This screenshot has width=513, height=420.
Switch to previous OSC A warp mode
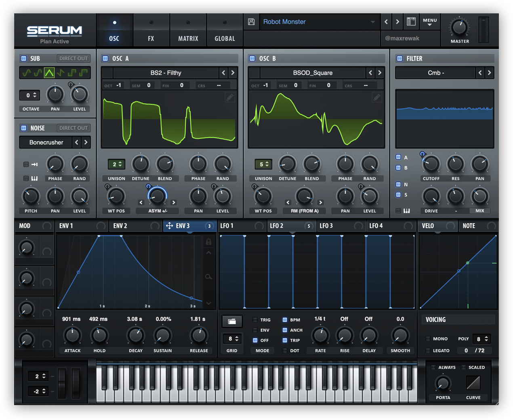click(x=141, y=203)
